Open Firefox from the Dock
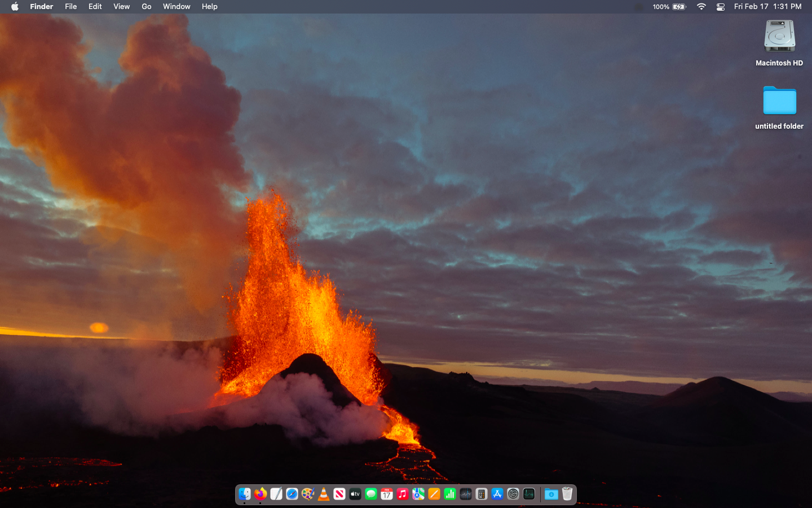 [260, 494]
